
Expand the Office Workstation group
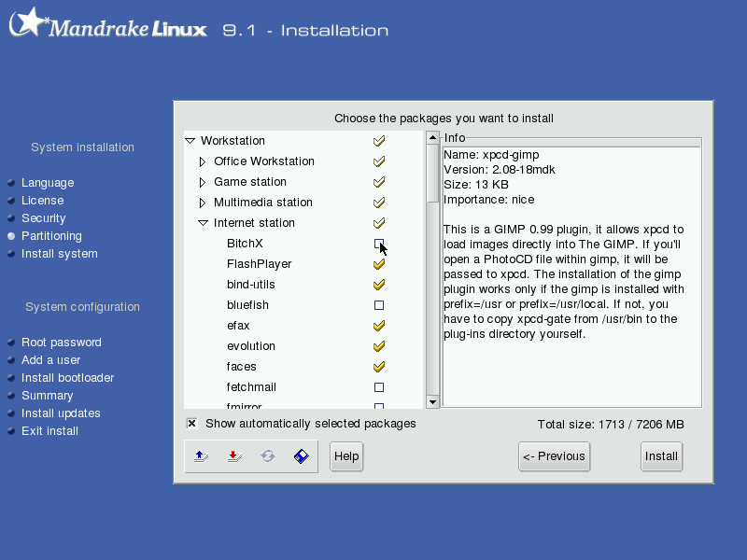click(x=203, y=161)
